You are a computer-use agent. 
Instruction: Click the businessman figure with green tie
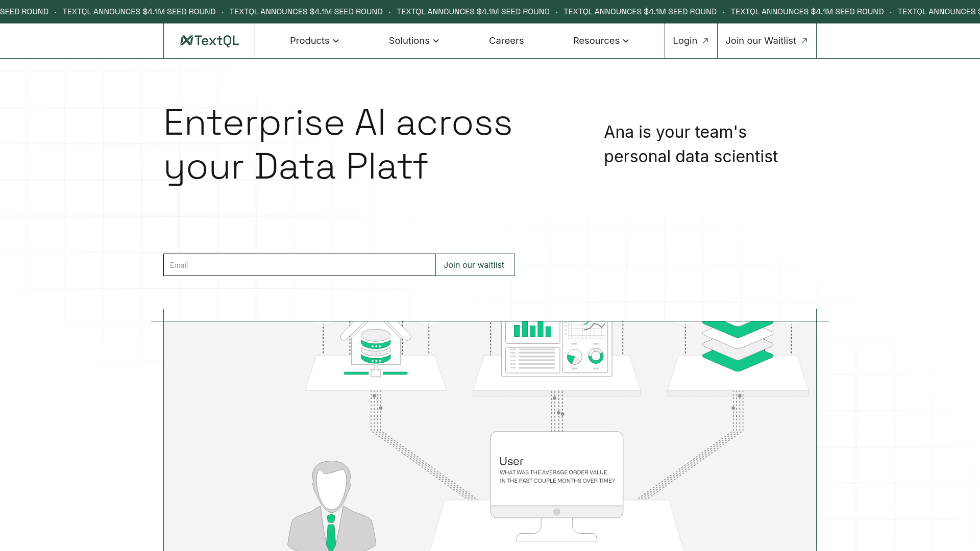click(332, 506)
